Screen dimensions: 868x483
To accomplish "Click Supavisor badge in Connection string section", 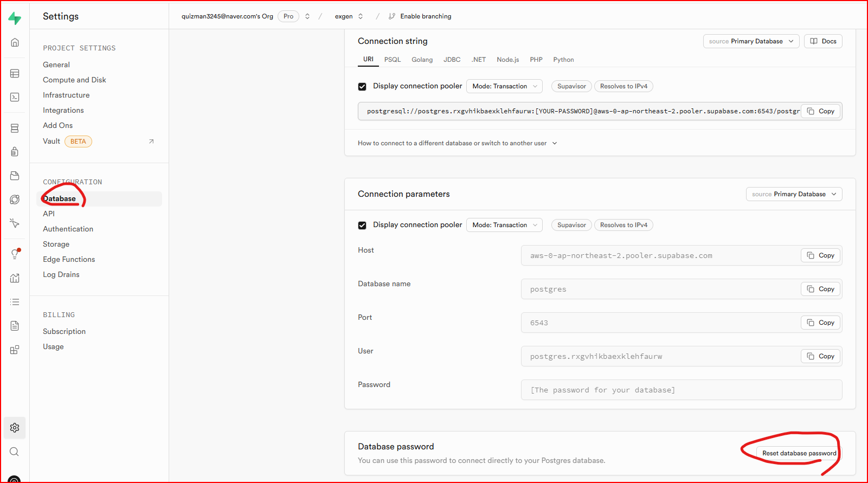I will 571,86.
